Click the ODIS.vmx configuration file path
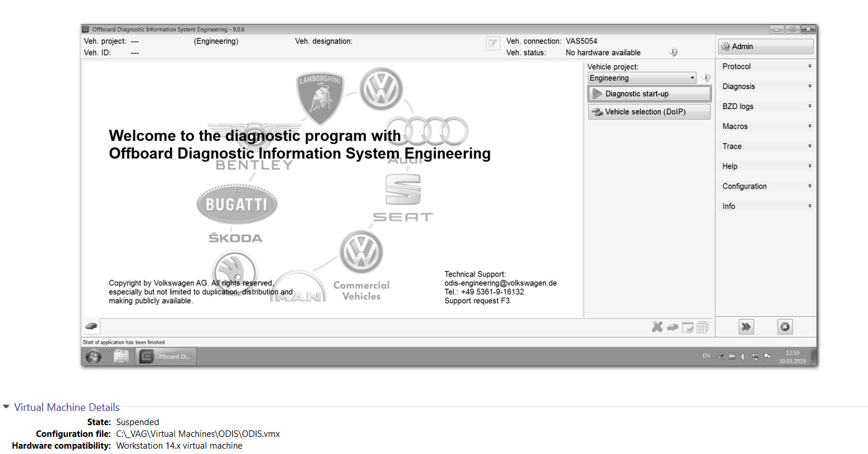Image resolution: width=868 pixels, height=454 pixels. click(198, 434)
